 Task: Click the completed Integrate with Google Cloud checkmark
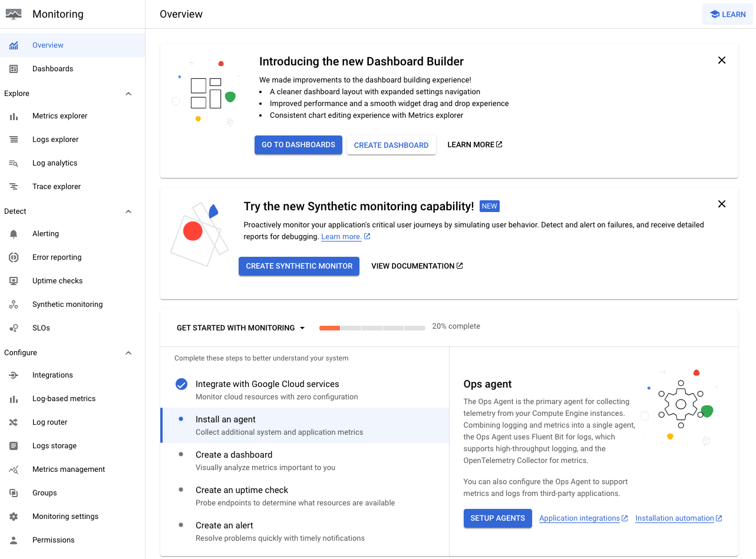pyautogui.click(x=181, y=383)
